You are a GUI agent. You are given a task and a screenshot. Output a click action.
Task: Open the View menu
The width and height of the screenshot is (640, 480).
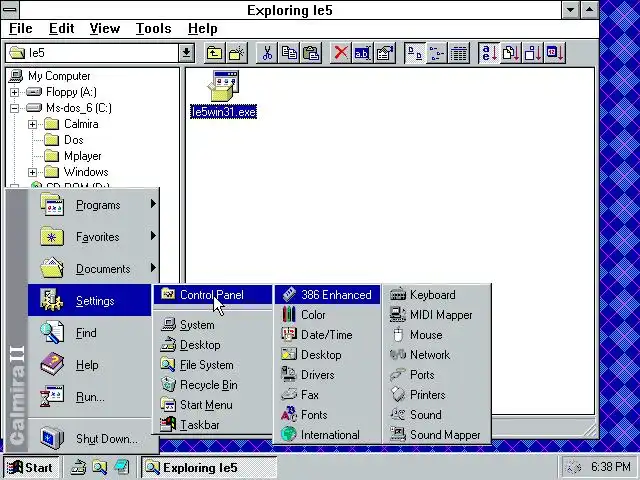point(105,29)
